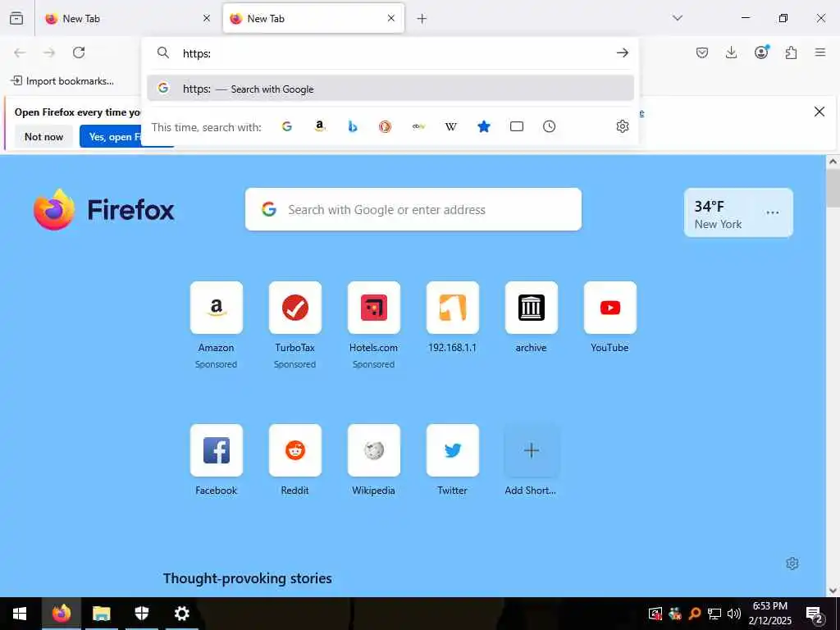Search this time with Bing icon
Screen dimensions: 840x630
click(353, 126)
